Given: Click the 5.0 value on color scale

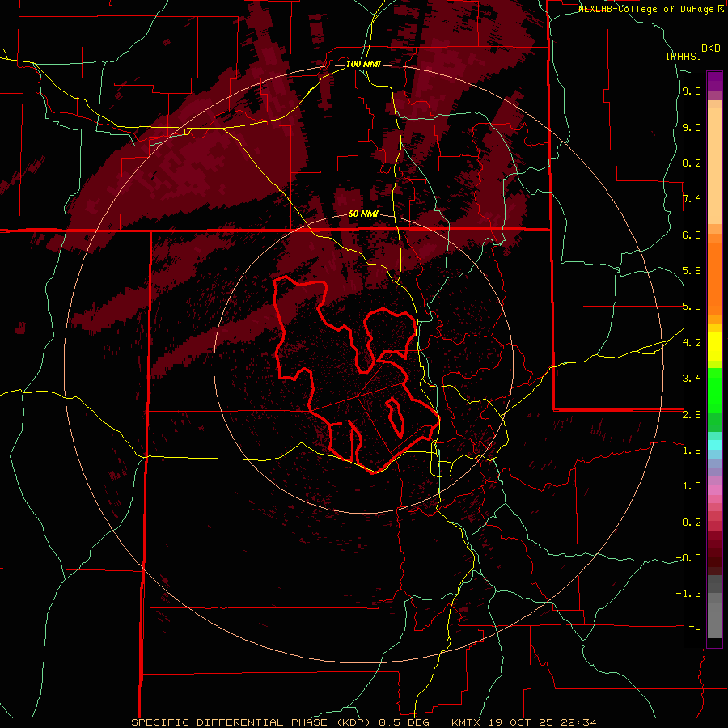Looking at the screenshot, I should [x=692, y=307].
